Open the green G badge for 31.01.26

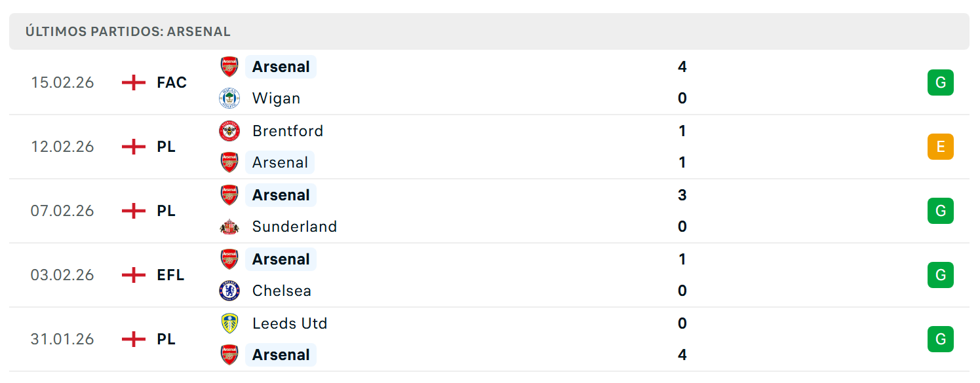click(x=941, y=339)
